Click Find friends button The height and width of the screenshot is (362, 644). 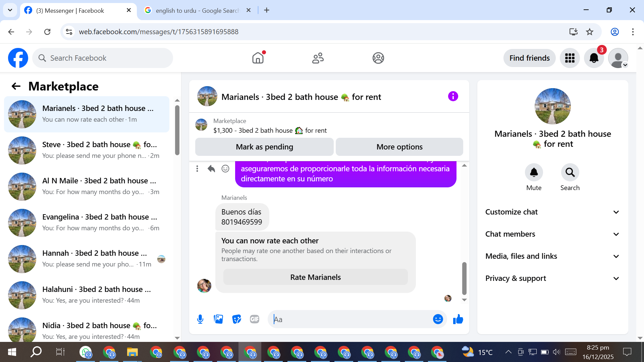[x=529, y=58]
